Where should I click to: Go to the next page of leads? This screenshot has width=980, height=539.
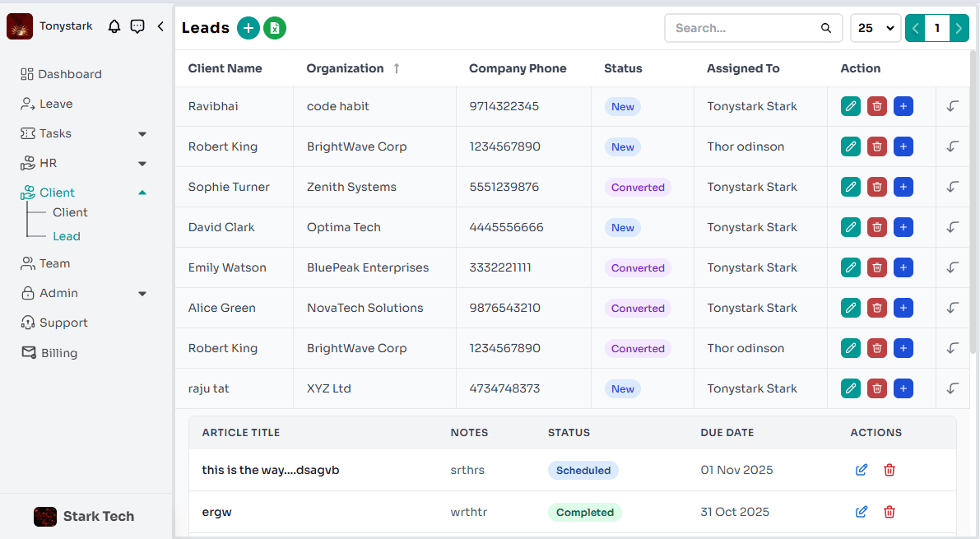coord(959,28)
